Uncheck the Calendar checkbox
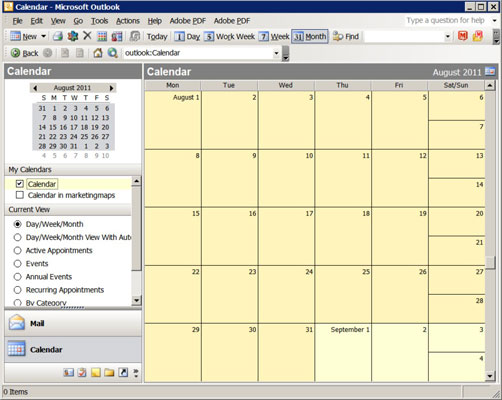The height and width of the screenshot is (400, 502). click(20, 184)
